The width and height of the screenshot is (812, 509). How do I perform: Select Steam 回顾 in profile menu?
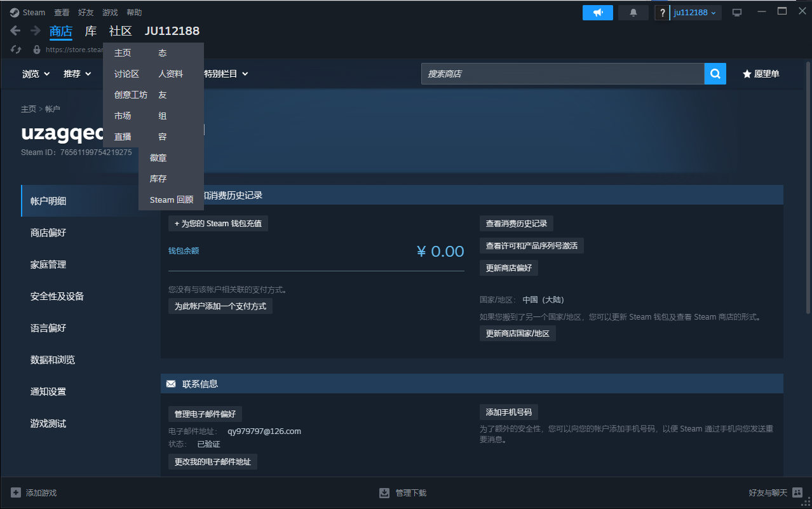(x=171, y=200)
